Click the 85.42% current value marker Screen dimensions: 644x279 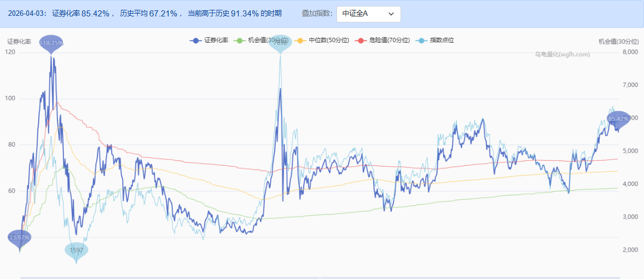pyautogui.click(x=618, y=119)
